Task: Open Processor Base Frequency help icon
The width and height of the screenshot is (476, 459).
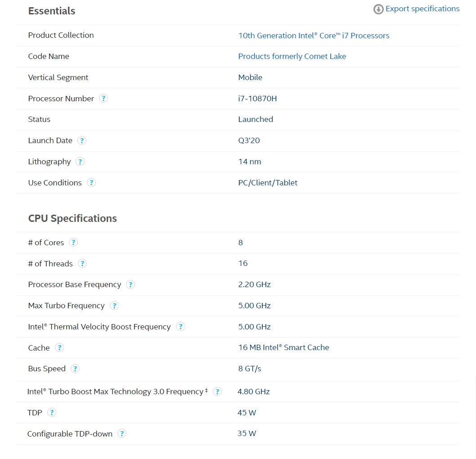Action: pyautogui.click(x=130, y=284)
